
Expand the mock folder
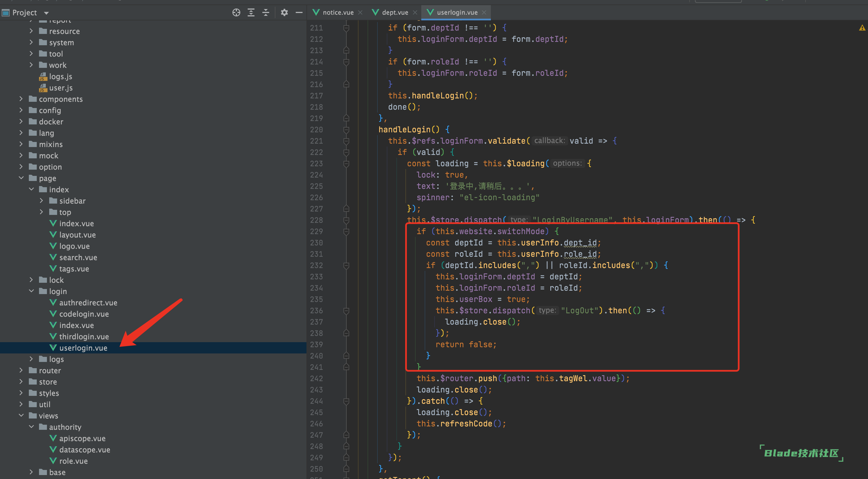click(x=21, y=156)
